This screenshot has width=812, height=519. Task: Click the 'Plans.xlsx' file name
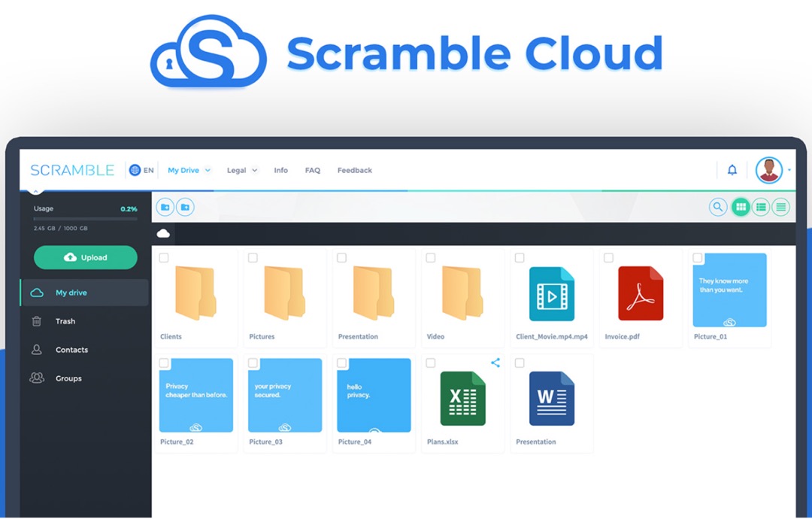[442, 442]
